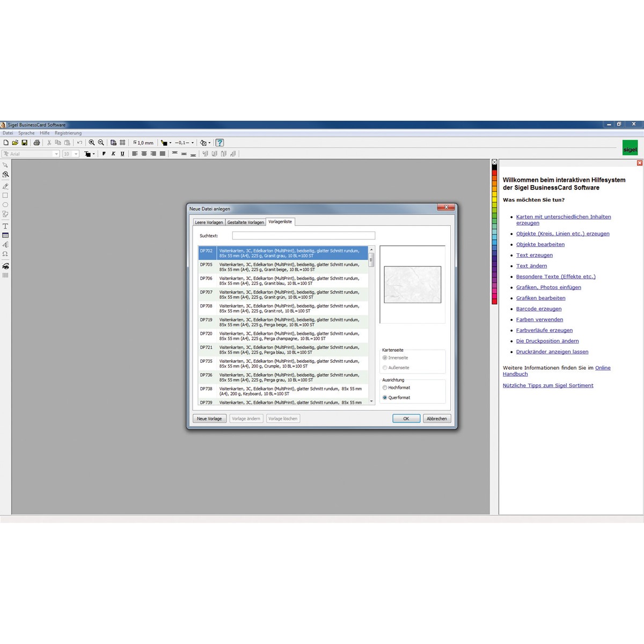Image resolution: width=644 pixels, height=644 pixels.
Task: Select the Querformat orientation radio button
Action: [385, 398]
